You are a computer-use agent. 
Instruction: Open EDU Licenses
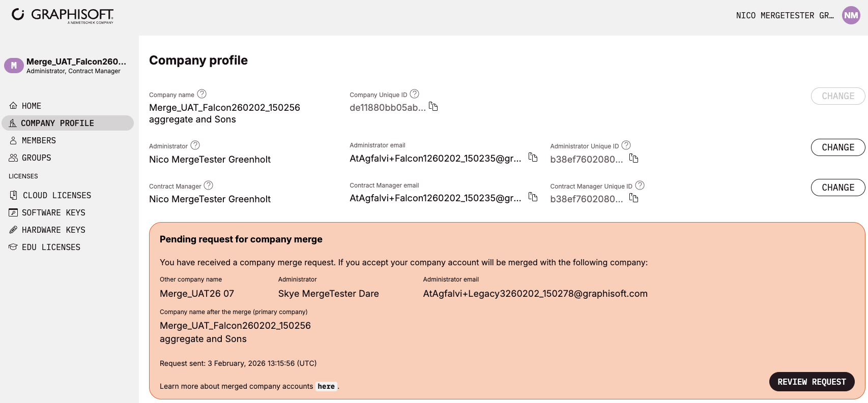(68, 247)
